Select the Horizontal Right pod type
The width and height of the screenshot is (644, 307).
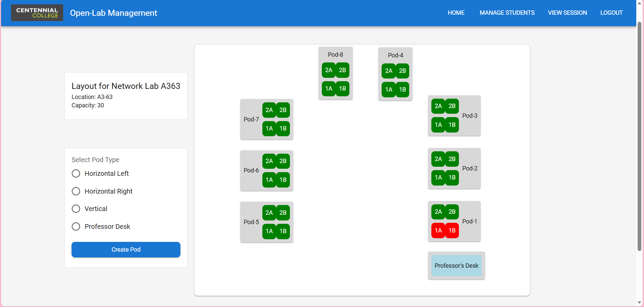tap(76, 191)
